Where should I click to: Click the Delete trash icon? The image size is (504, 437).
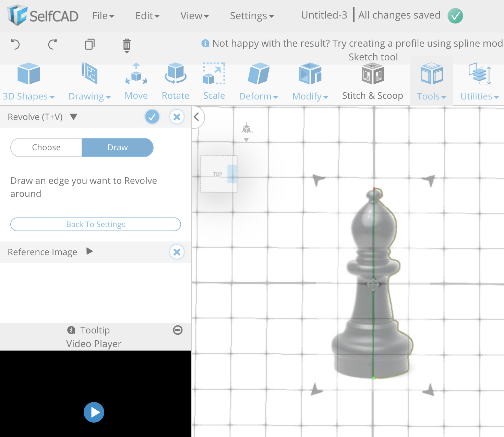[127, 45]
